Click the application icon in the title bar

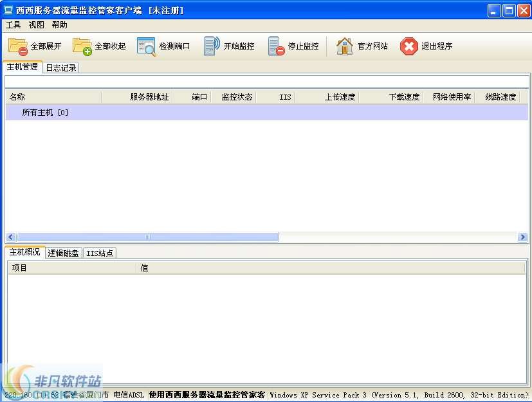click(x=8, y=10)
